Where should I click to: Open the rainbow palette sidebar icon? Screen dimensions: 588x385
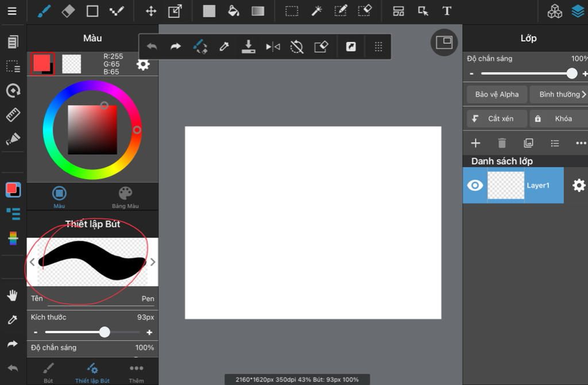(x=13, y=238)
